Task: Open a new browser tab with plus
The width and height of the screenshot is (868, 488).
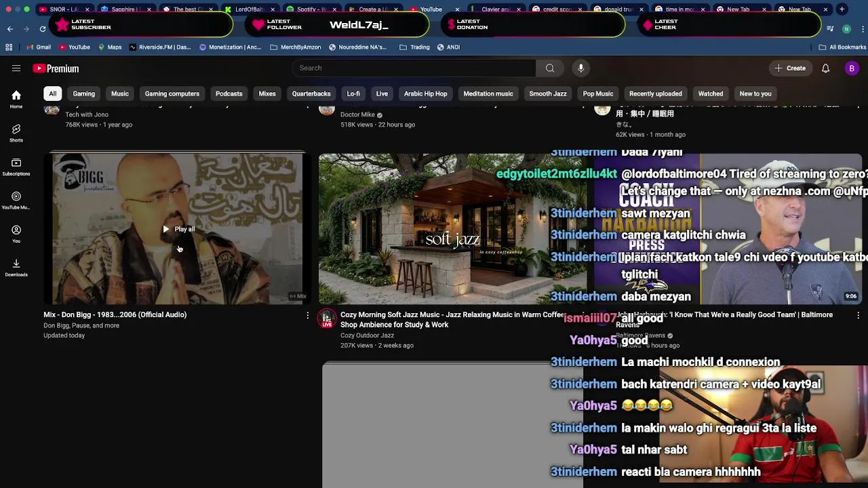Action: point(842,9)
